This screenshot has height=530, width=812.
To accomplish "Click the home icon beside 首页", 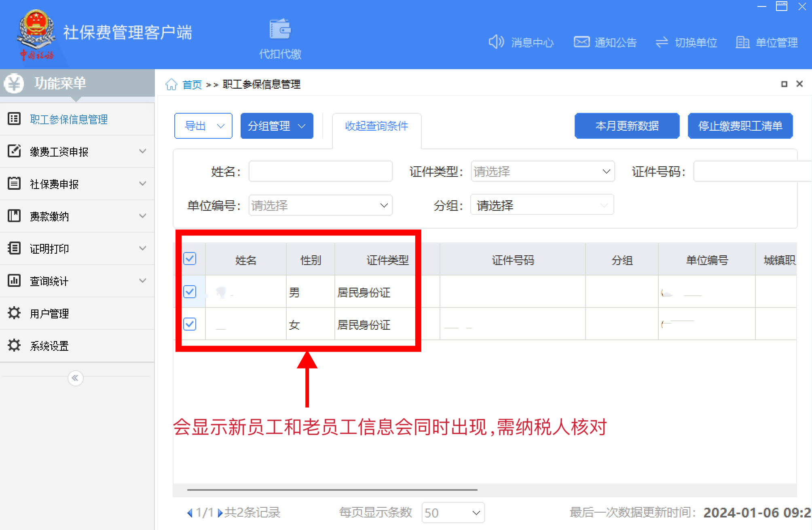I will [x=171, y=85].
